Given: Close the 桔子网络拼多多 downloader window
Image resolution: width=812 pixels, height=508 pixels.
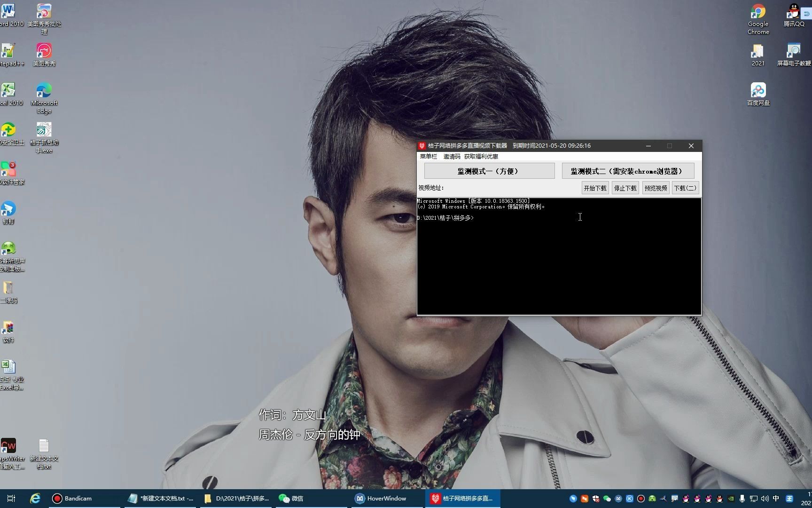Looking at the screenshot, I should (x=691, y=146).
